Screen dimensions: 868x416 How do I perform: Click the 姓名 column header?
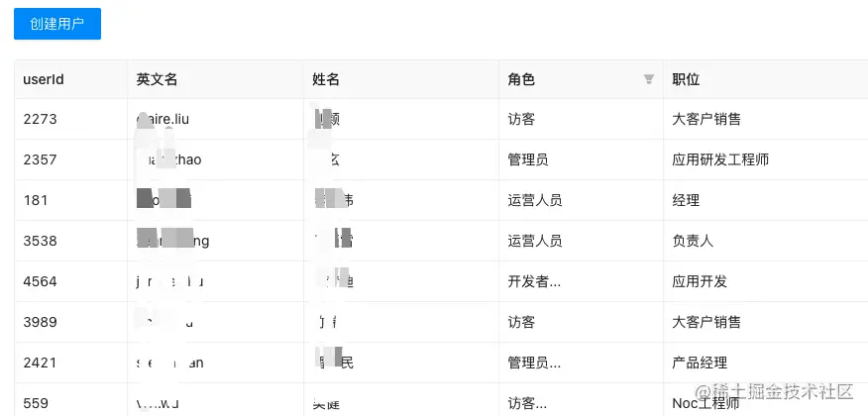[326, 79]
